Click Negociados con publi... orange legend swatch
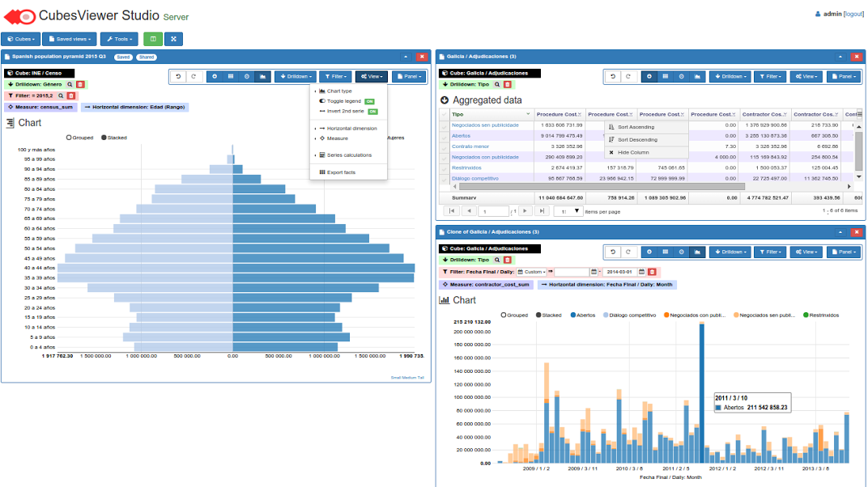 [666, 315]
